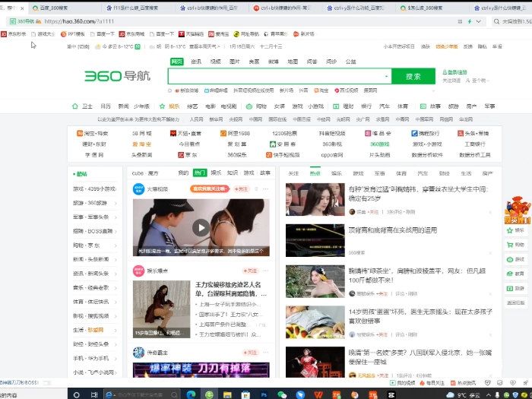This screenshot has width=532, height=399.
Task: Expand the 军事·军事头条 sidebar row chevron
Action: [x=116, y=217]
